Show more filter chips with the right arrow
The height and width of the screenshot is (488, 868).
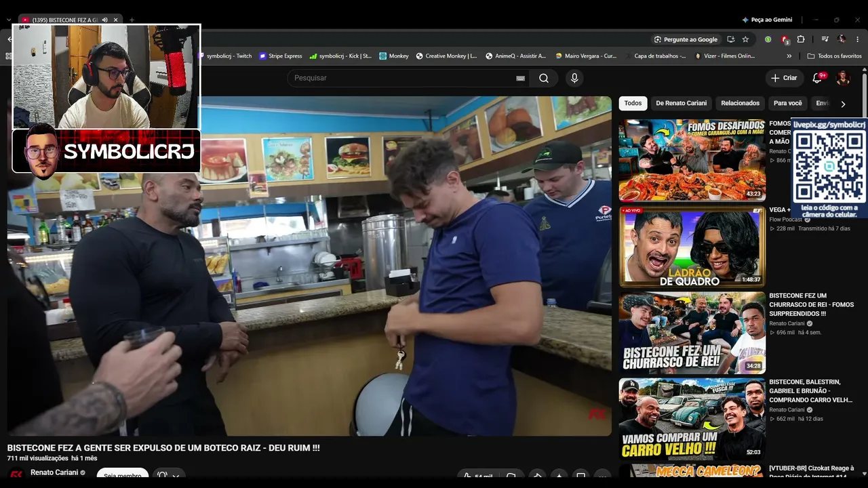pos(843,104)
